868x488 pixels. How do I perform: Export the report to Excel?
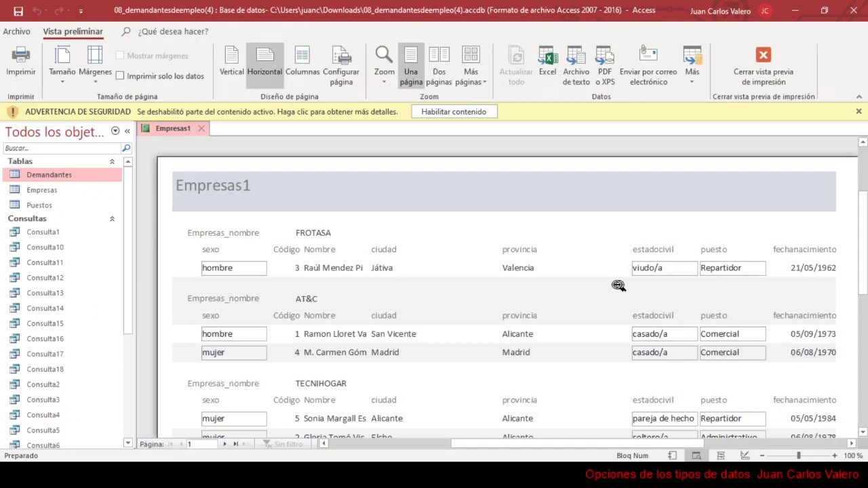point(547,61)
